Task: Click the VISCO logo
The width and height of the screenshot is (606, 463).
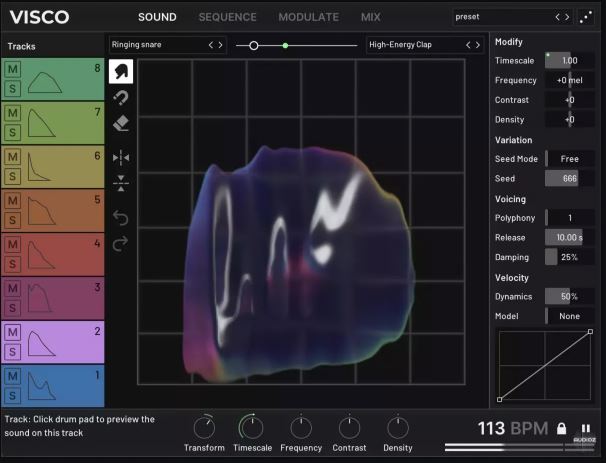Action: point(39,17)
